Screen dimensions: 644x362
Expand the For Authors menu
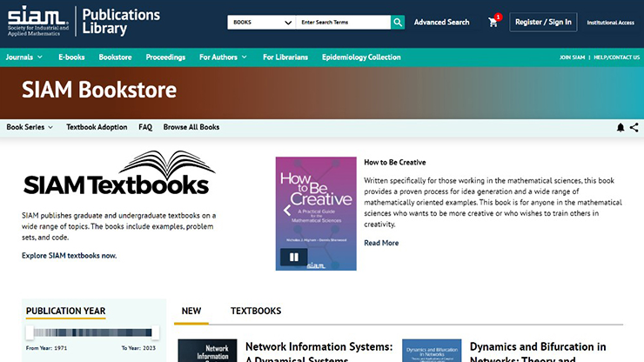click(223, 57)
